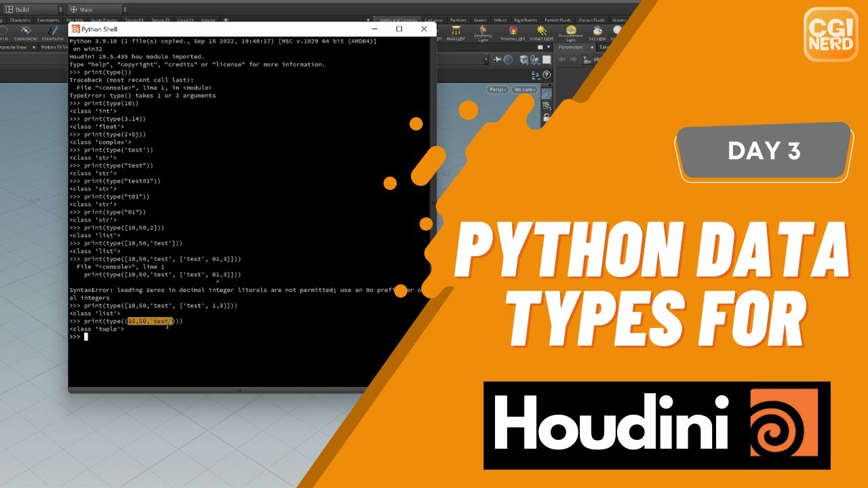Switch to Particle Fluids shelf tab

557,20
